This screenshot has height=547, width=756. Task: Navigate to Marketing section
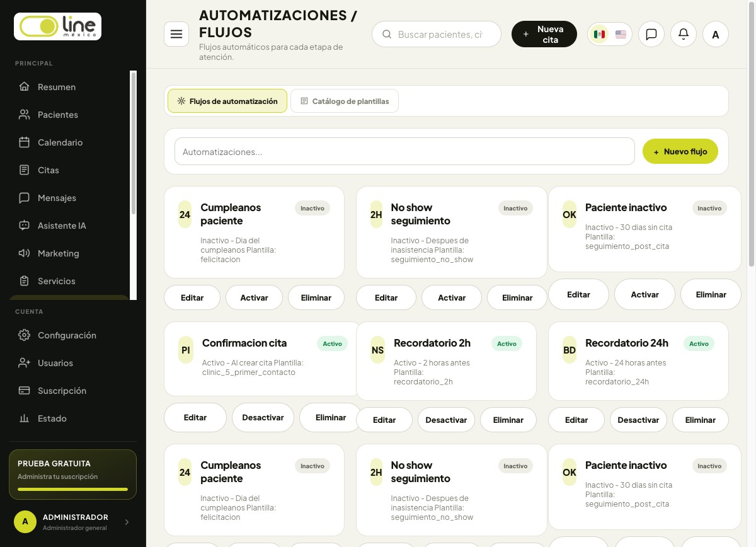69,253
